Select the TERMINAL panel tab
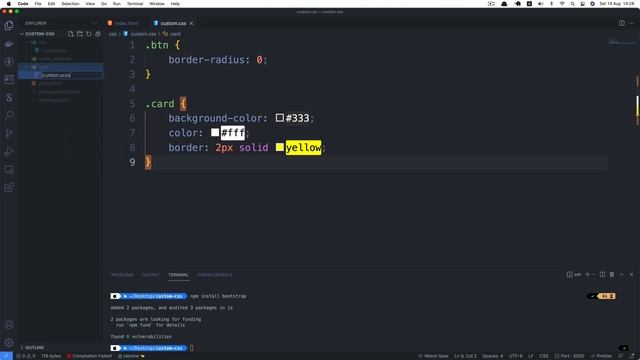This screenshot has height=360, width=640. 178,275
